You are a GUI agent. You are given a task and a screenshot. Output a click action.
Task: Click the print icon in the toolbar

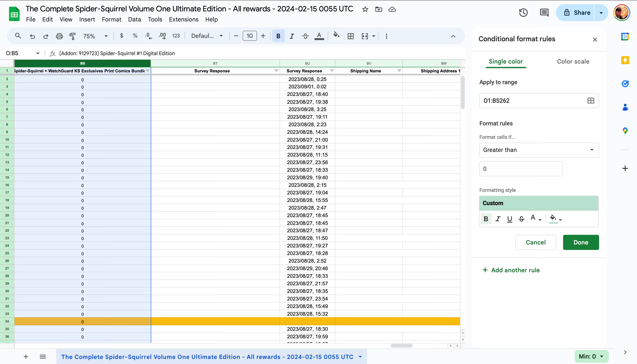[x=59, y=36]
